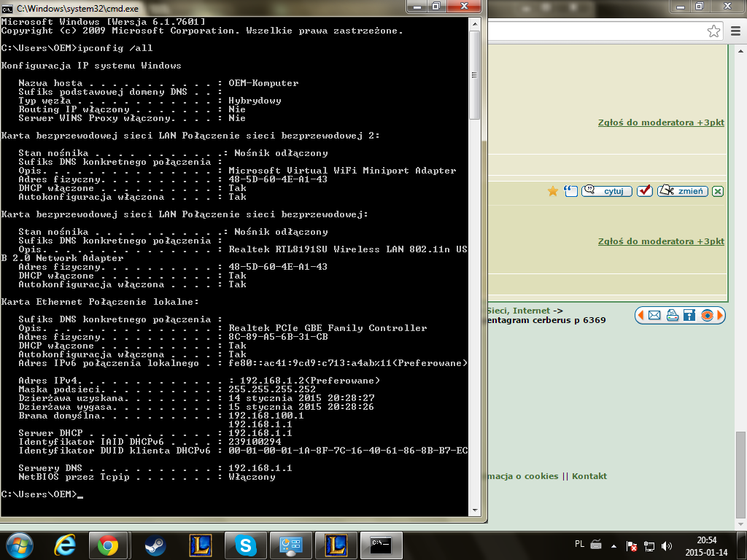Click the Action Center flag in the system tray
Viewport: 747px width, 560px height.
[632, 546]
